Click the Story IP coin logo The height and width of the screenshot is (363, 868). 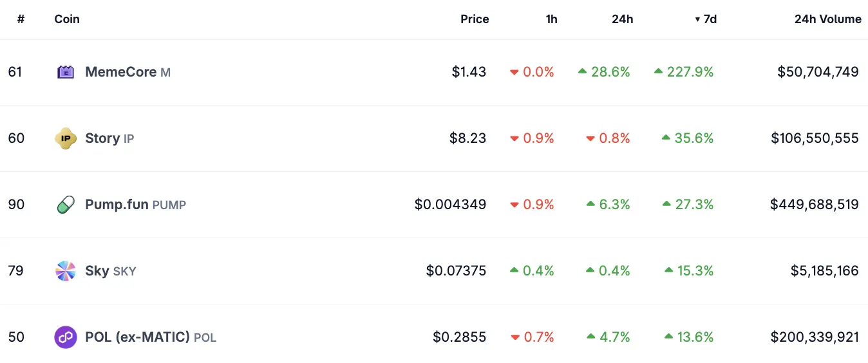[x=66, y=138]
